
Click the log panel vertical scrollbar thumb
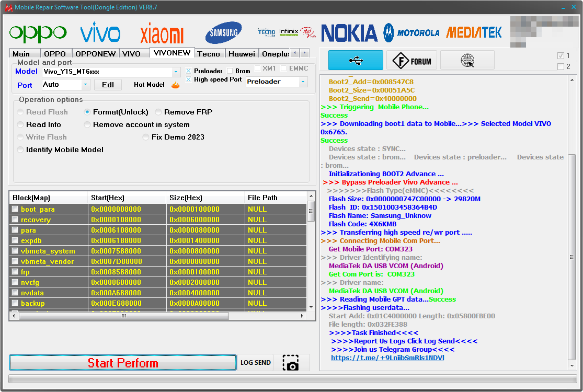point(571,257)
